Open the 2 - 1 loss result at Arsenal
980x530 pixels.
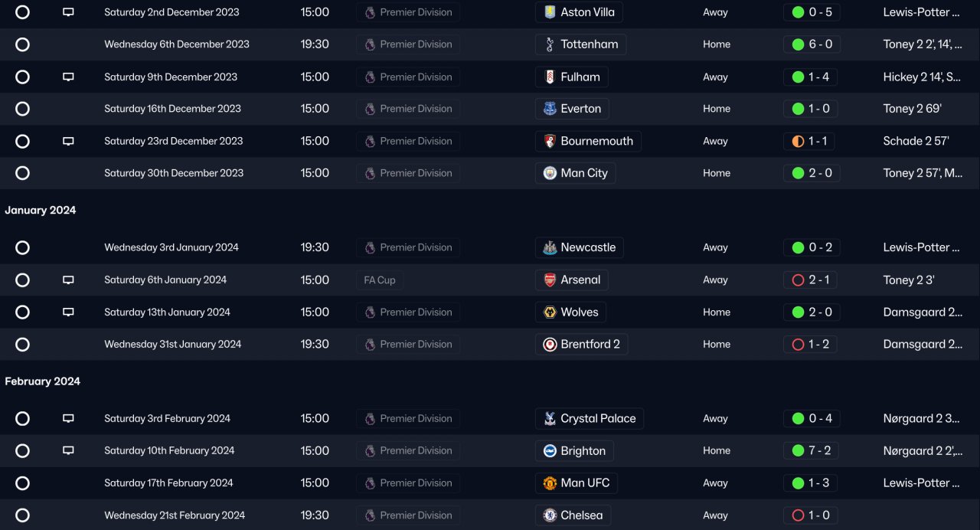pos(811,280)
